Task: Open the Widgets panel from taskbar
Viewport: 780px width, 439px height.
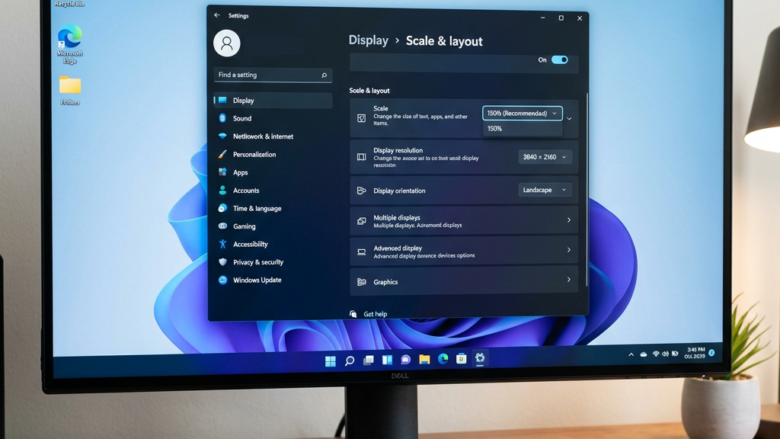Action: point(387,359)
